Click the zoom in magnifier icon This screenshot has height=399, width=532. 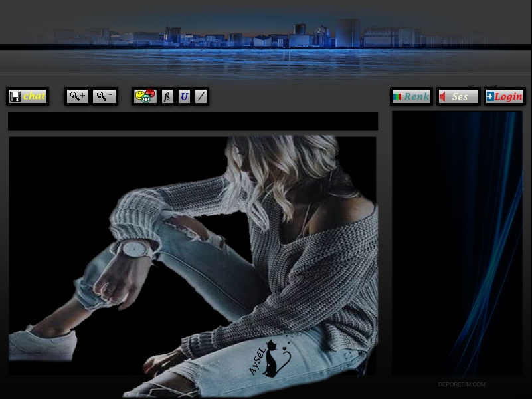click(x=77, y=96)
